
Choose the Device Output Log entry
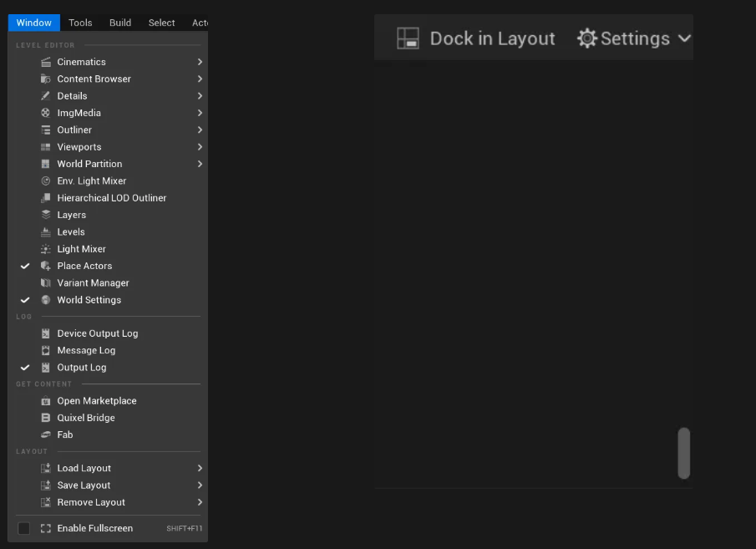coord(108,333)
